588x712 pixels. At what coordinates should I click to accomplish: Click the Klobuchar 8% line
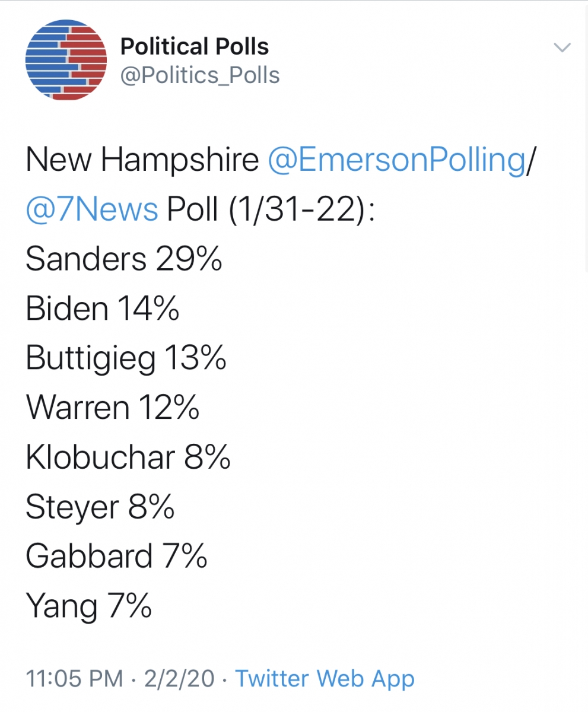[128, 457]
